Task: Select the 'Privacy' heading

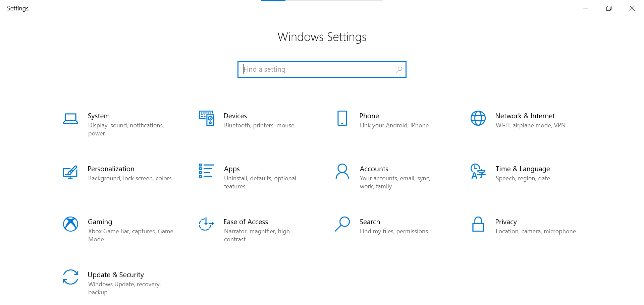Action: click(506, 222)
